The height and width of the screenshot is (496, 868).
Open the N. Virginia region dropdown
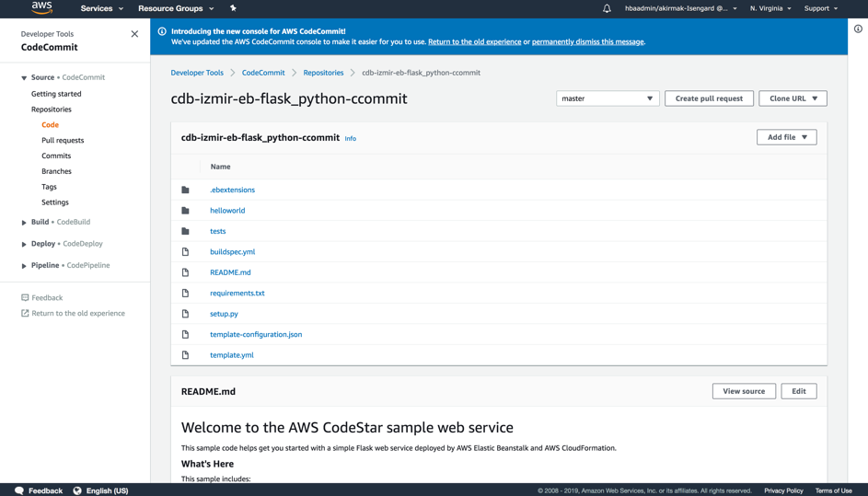770,8
